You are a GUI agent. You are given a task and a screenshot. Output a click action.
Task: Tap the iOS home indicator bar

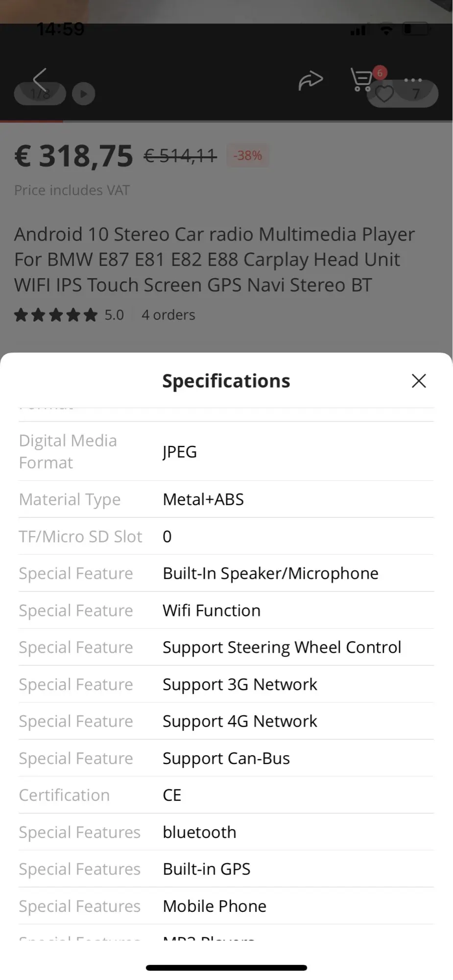[x=226, y=968]
